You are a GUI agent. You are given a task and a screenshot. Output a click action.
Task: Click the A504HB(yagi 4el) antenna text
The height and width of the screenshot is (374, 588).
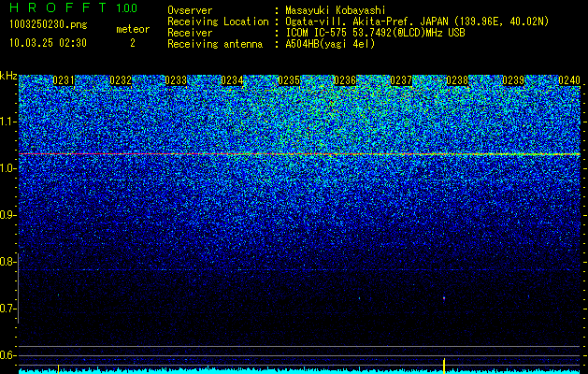(x=330, y=44)
